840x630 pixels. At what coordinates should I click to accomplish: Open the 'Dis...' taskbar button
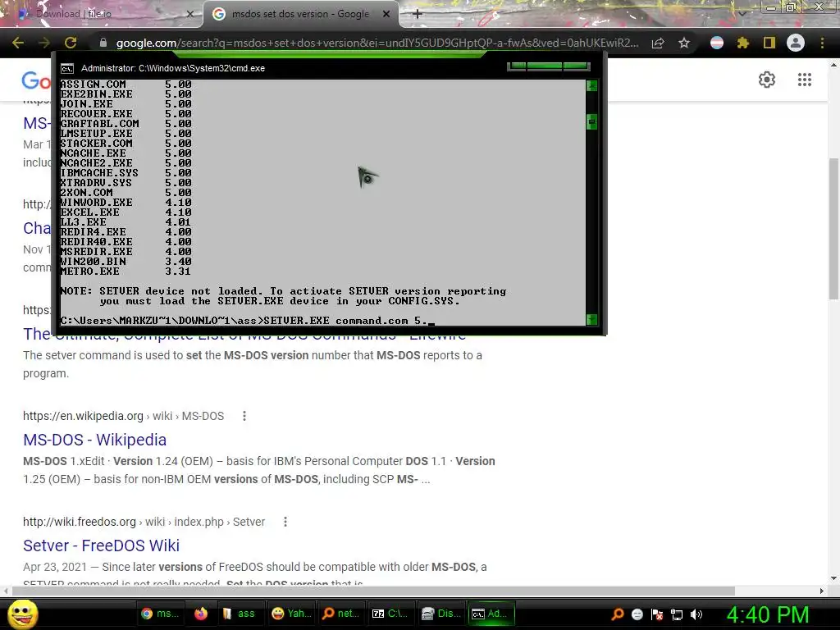(441, 614)
